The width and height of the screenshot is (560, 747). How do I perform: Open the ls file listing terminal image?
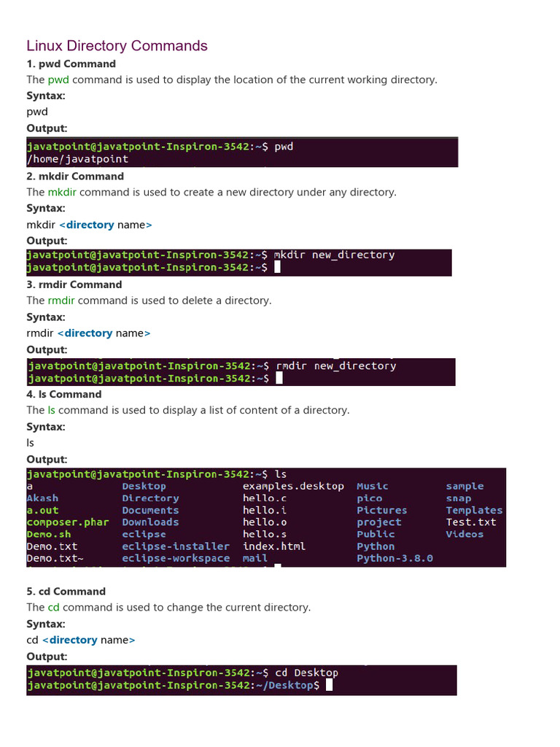click(x=265, y=516)
